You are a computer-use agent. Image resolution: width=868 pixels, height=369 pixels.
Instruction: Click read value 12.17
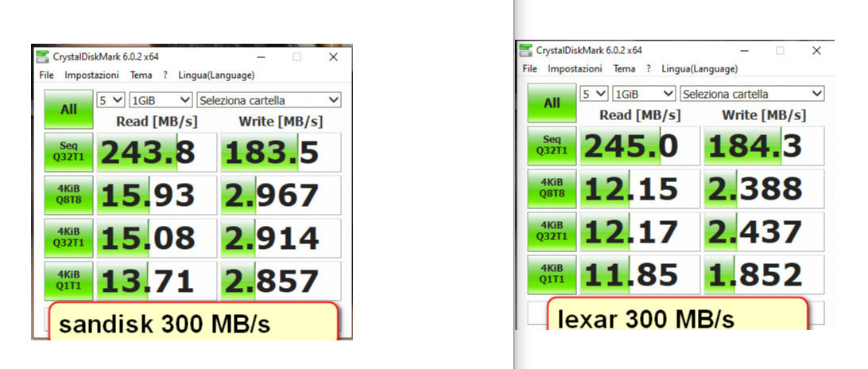pos(640,231)
